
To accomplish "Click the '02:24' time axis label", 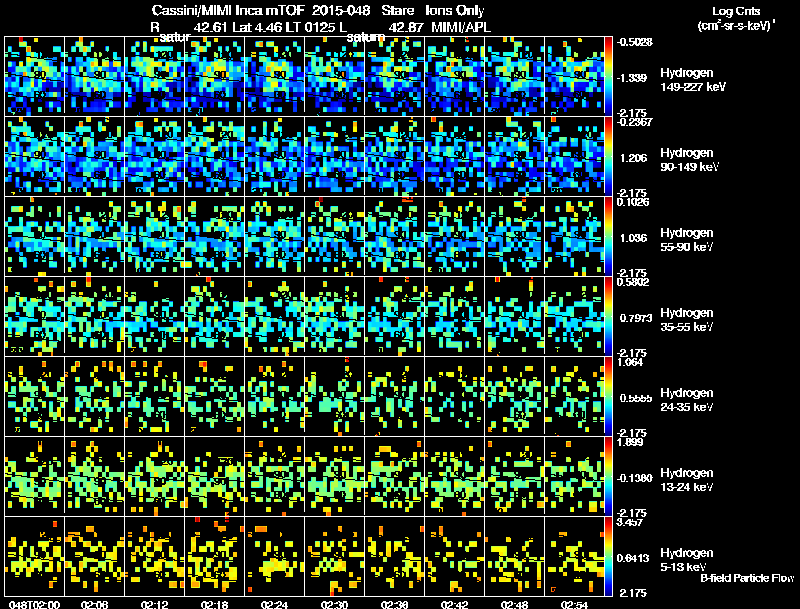I will (274, 605).
